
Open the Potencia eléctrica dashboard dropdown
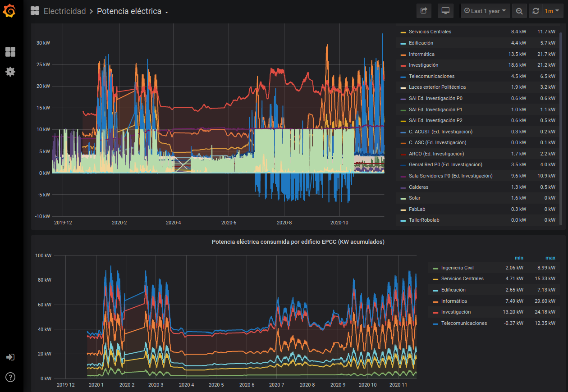(133, 11)
